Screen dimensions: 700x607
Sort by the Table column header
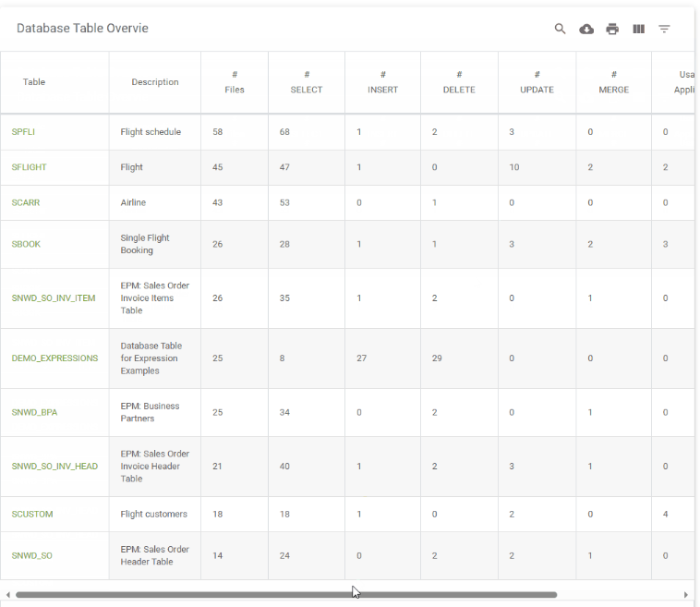pos(34,82)
